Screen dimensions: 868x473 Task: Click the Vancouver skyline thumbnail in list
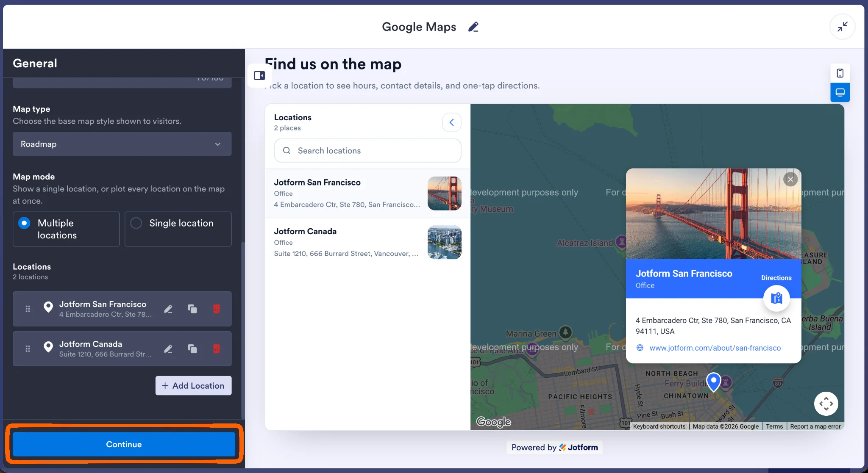tap(444, 242)
